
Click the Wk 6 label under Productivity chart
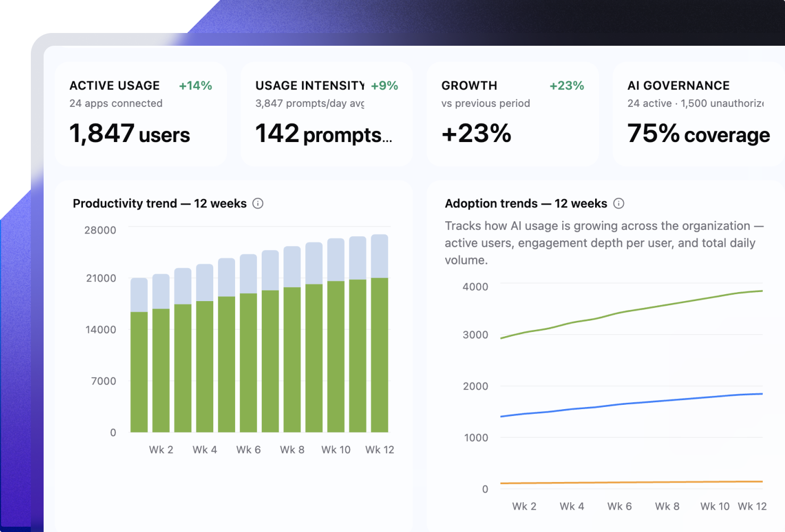click(248, 450)
